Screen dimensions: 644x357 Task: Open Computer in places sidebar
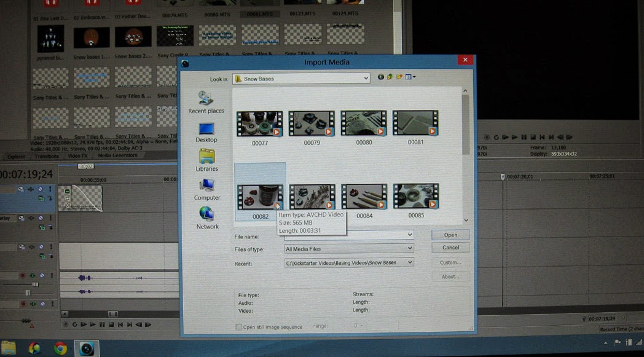[206, 190]
